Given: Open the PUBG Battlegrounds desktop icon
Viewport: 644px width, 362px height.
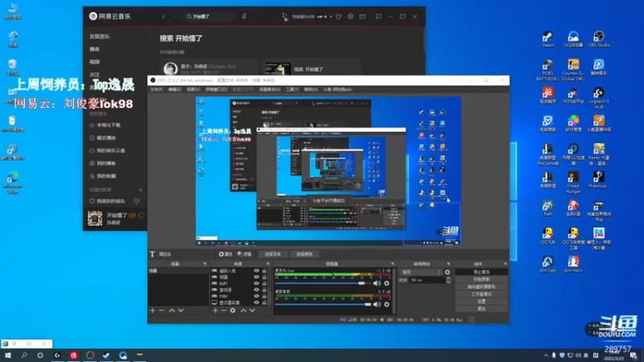Looking at the screenshot, I should coord(547,70).
